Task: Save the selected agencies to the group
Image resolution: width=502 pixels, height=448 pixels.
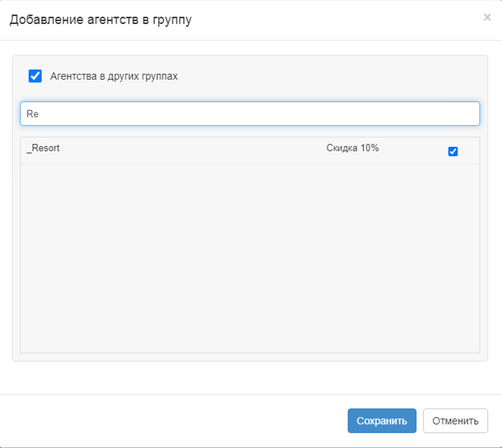Action: coord(381,421)
